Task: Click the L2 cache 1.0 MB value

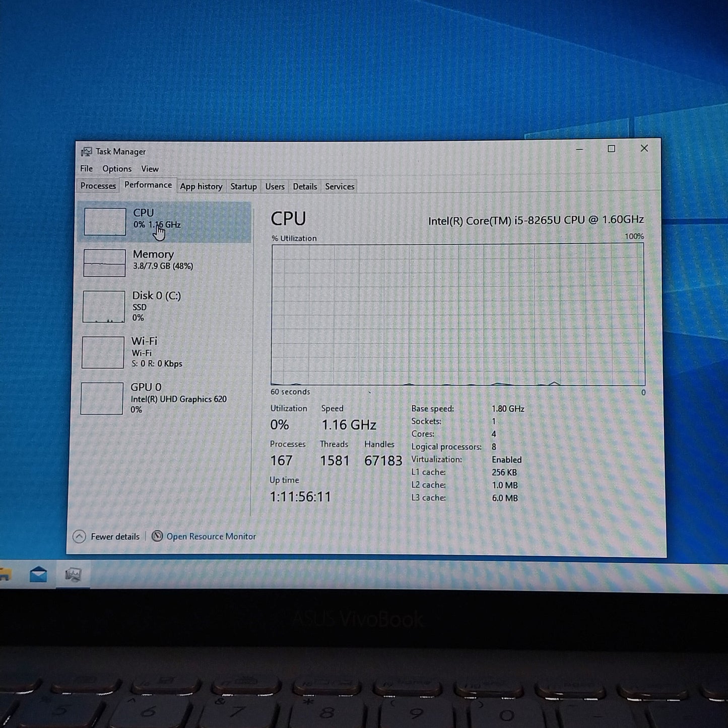Action: coord(505,485)
